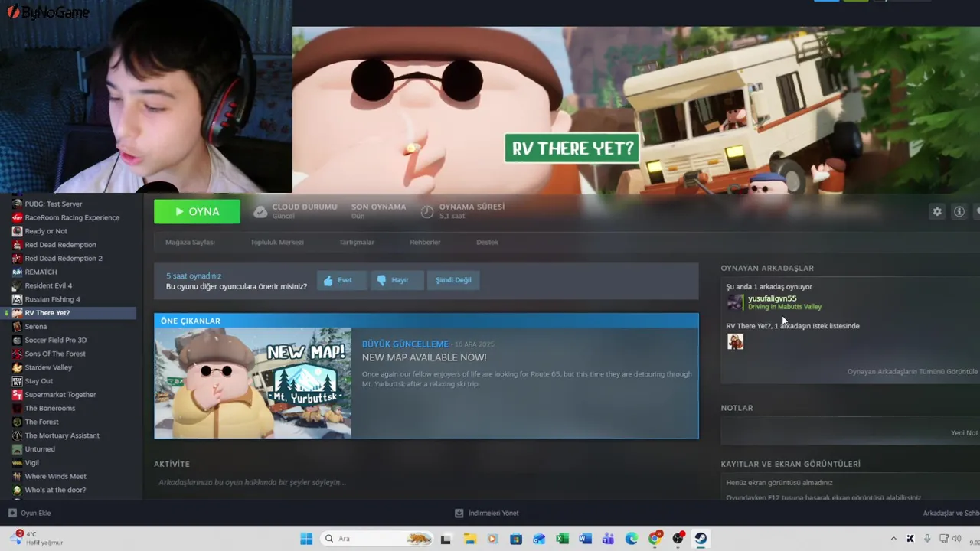Click the PUBG: Test Server game icon
Viewport: 980px width, 551px height.
click(17, 204)
